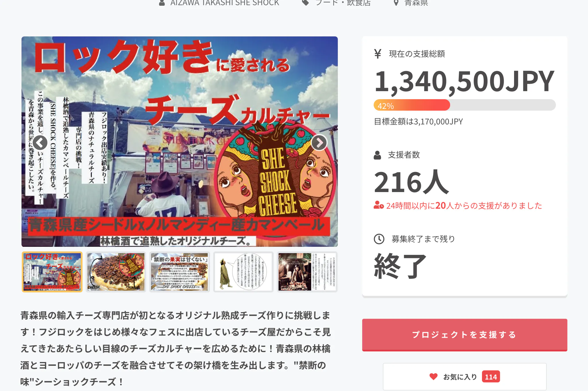Open the 青森県 location link
588x391 pixels.
click(416, 3)
